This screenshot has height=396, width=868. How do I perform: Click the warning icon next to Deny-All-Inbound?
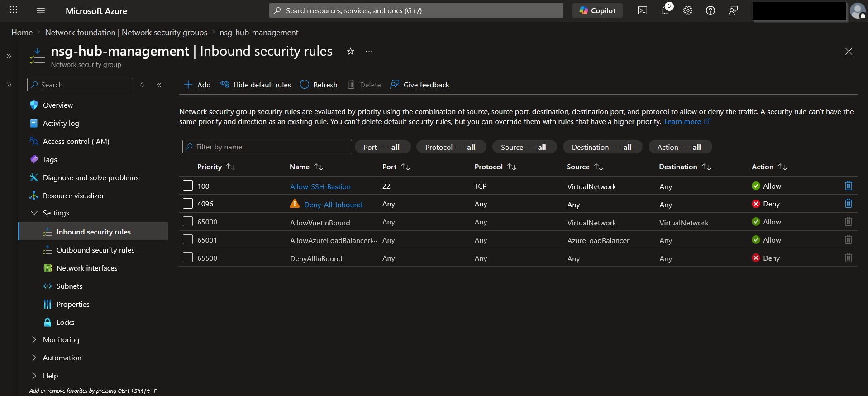[x=295, y=204]
